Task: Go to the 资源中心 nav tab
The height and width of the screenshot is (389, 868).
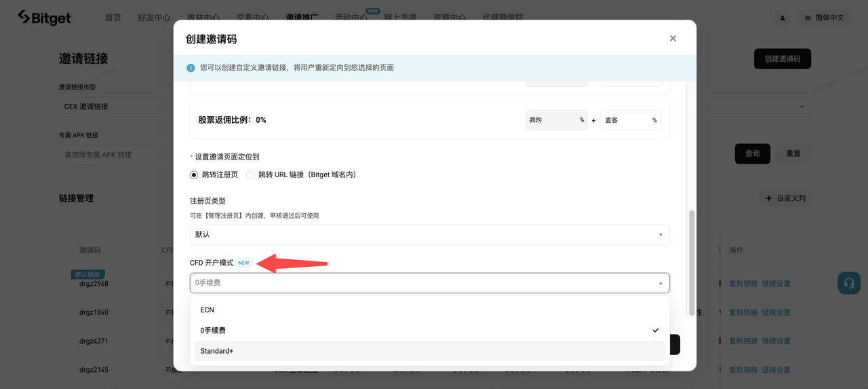Action: pyautogui.click(x=450, y=18)
